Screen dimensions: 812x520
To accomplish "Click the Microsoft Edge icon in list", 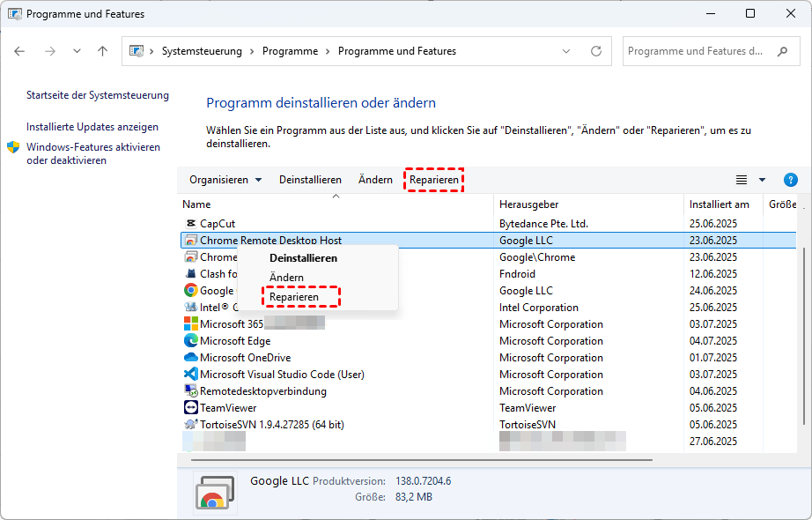I will tap(190, 341).
